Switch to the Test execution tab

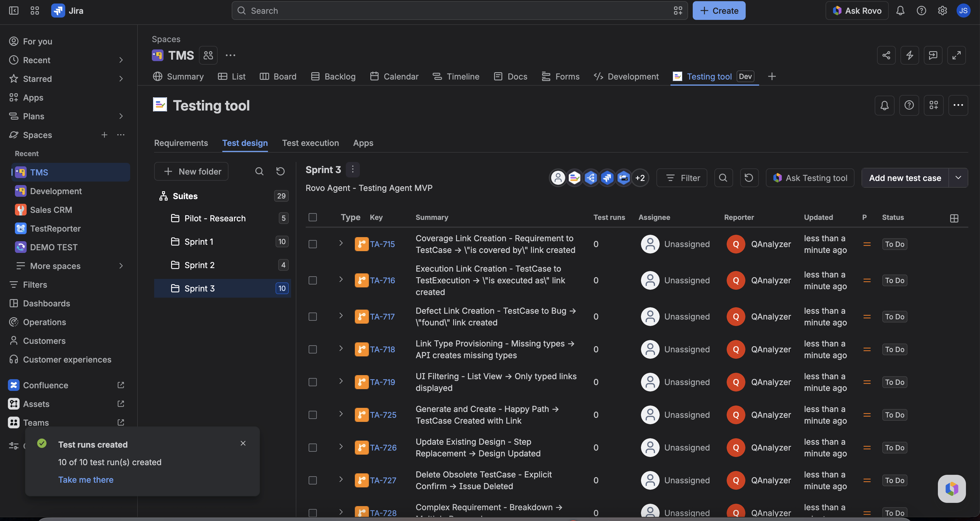[x=310, y=143]
